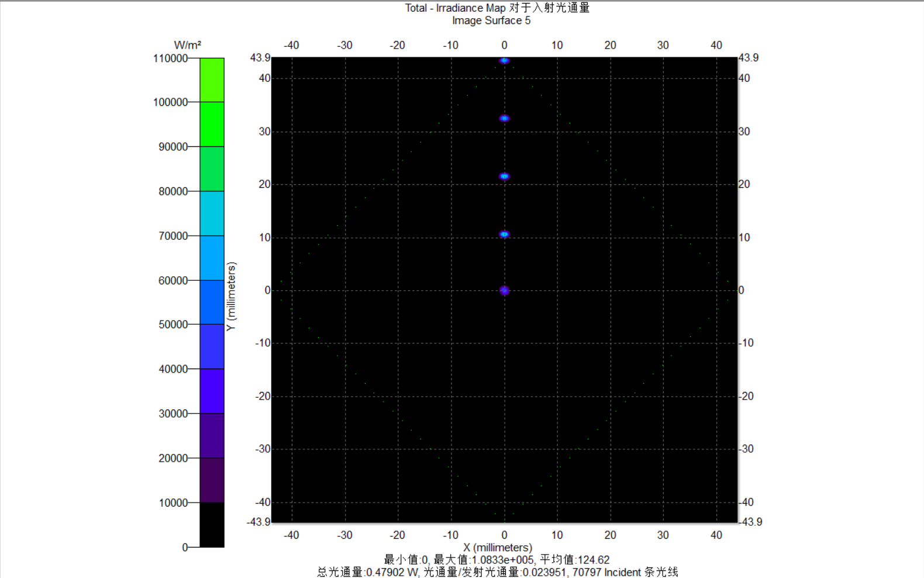The height and width of the screenshot is (578, 924).
Task: Select the irradiance spot near Y=20
Action: click(504, 176)
